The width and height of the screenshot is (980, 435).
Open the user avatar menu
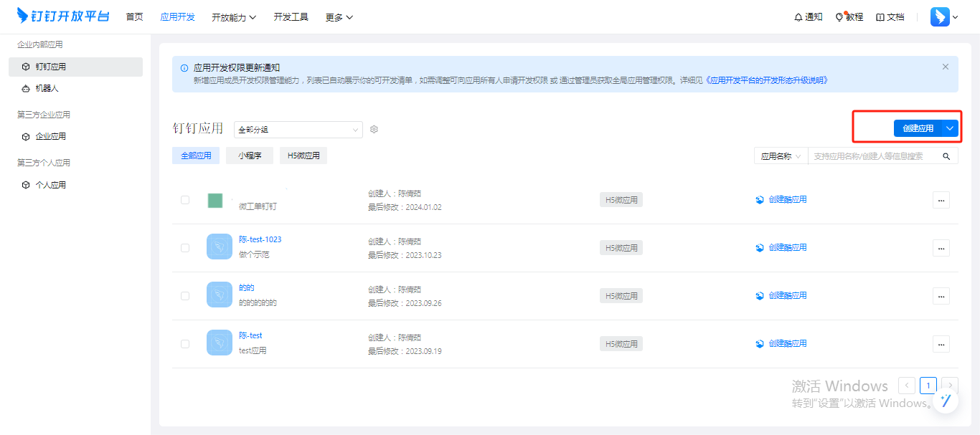point(944,17)
